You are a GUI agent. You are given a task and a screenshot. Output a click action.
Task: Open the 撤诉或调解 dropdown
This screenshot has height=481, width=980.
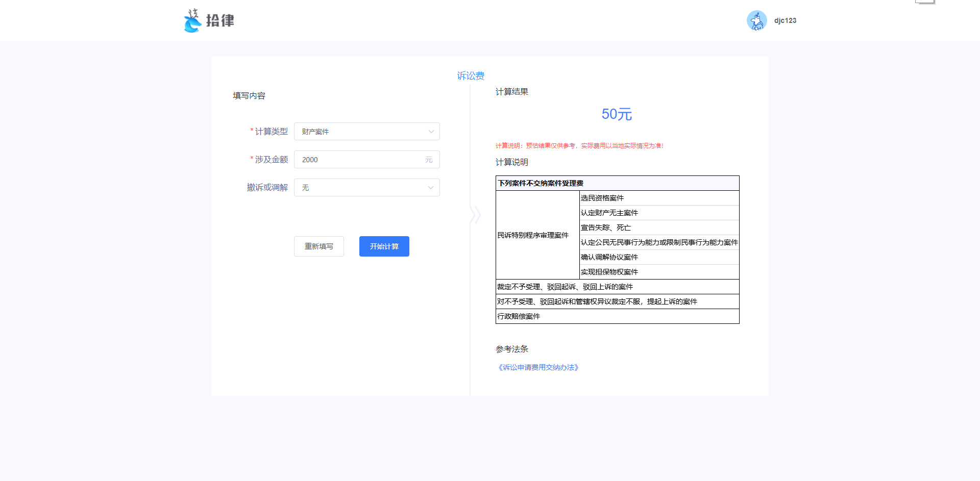click(366, 188)
